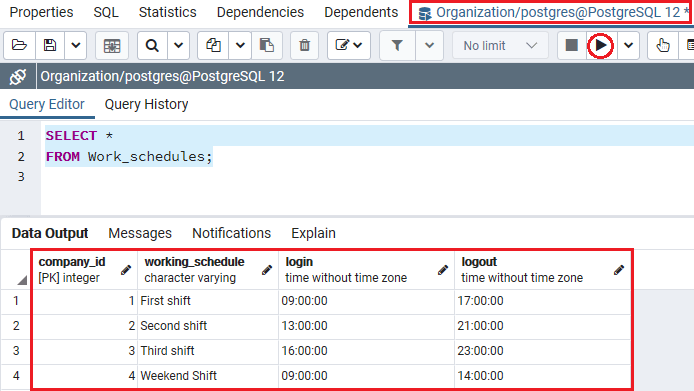Expand the copy options dropdown arrow
Screen dimensions: 694x391
pyautogui.click(x=240, y=45)
